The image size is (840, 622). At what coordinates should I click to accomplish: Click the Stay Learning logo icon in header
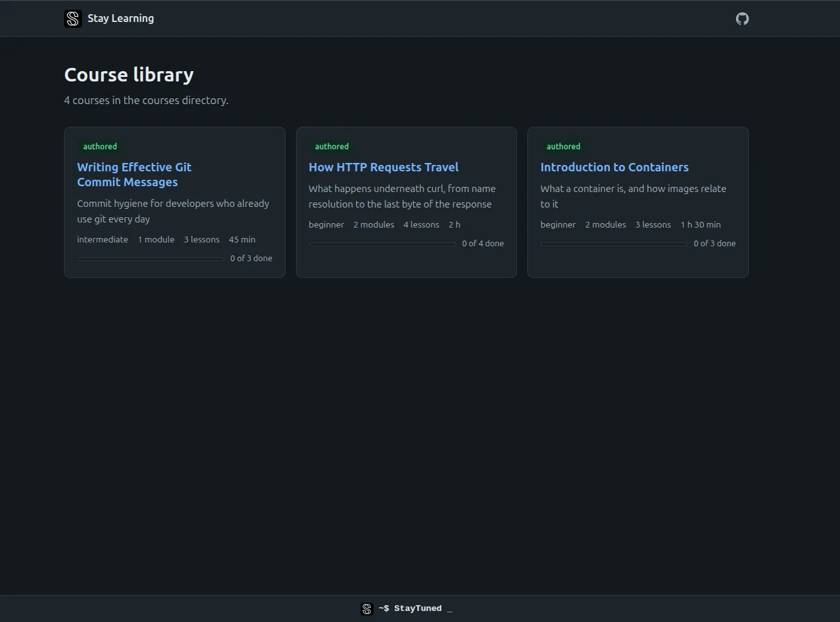coord(73,19)
